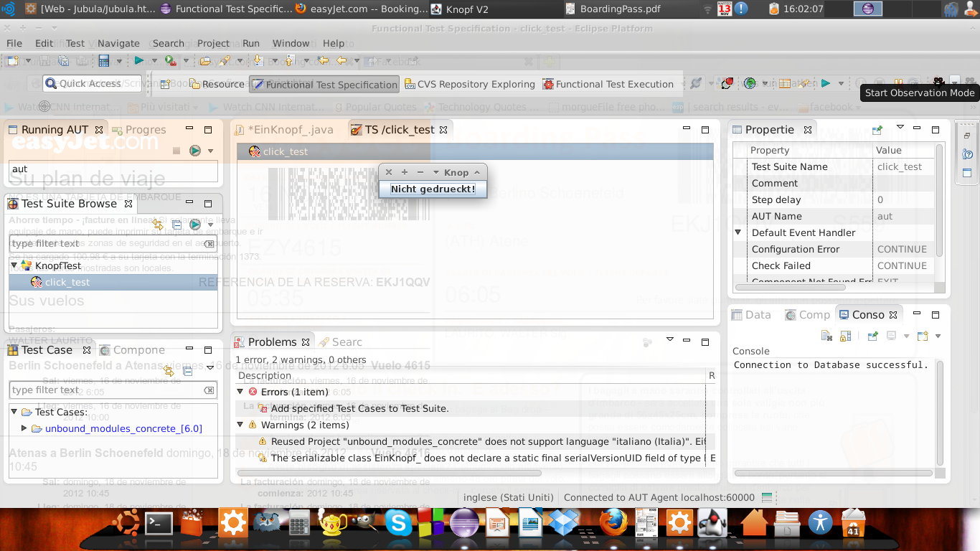This screenshot has height=551, width=980.
Task: Open the File menu
Action: (14, 43)
